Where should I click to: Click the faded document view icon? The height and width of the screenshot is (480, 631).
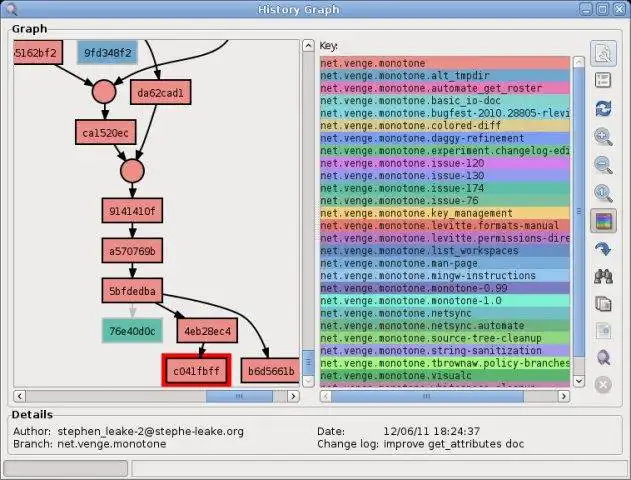point(603,331)
